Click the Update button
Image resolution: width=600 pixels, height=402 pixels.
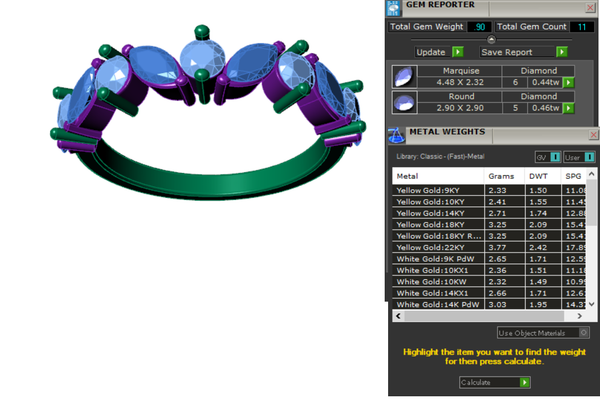[434, 52]
